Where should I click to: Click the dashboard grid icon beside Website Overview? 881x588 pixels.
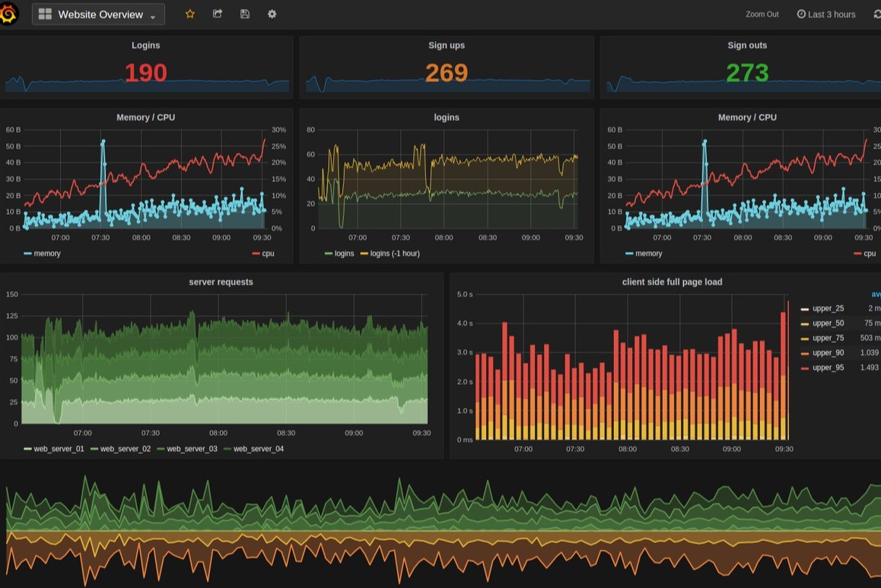tap(45, 14)
